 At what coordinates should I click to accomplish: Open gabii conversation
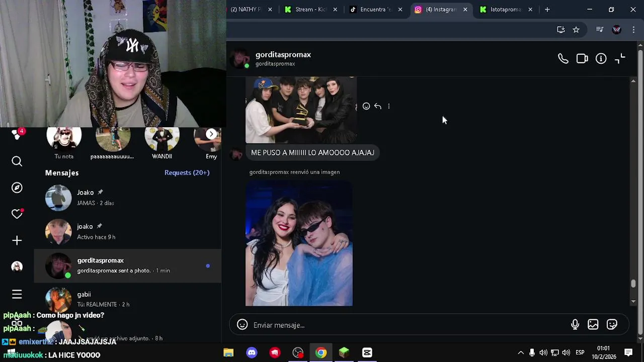coord(128,299)
